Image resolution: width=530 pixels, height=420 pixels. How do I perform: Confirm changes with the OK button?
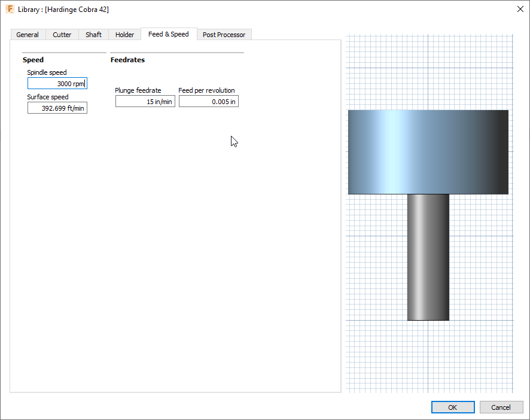coord(453,407)
